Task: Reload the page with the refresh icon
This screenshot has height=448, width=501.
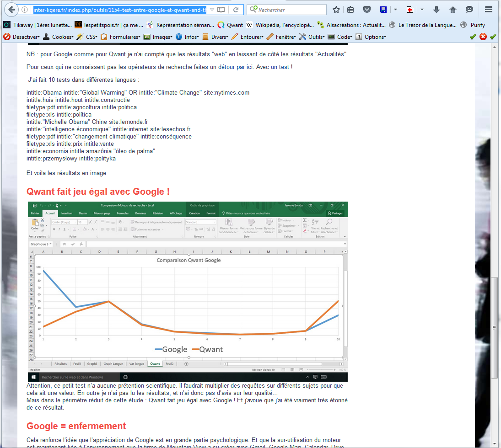Action: click(x=236, y=10)
